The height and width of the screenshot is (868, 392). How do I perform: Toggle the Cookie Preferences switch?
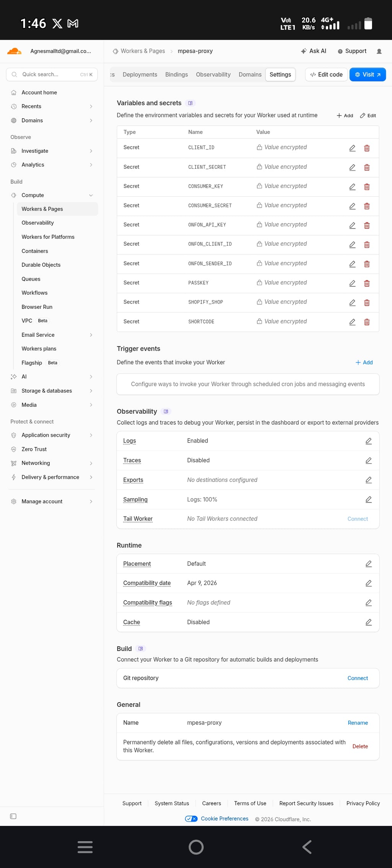[191, 819]
